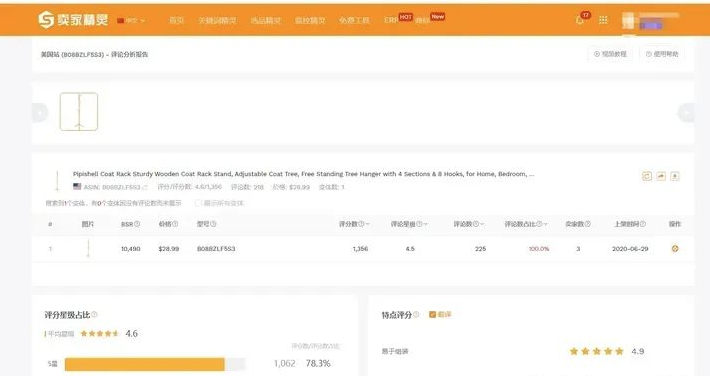This screenshot has width=710, height=376.
Task: Open the user avatar menu
Action: coord(628,21)
